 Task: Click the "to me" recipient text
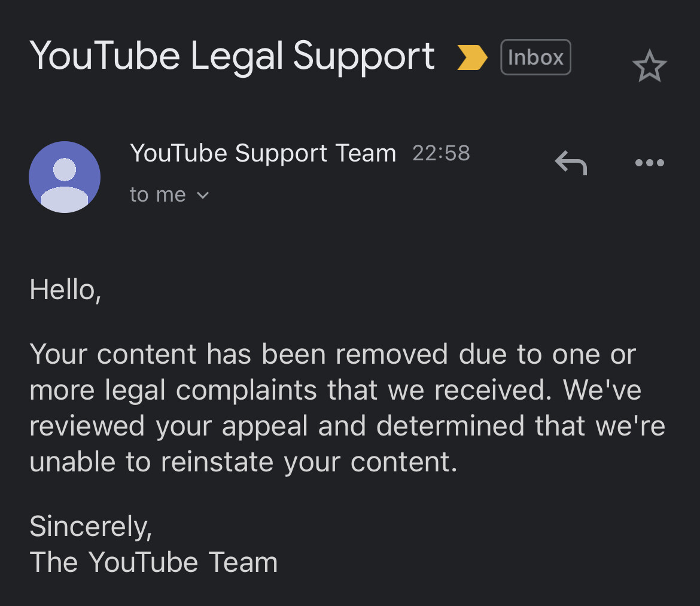tap(158, 195)
